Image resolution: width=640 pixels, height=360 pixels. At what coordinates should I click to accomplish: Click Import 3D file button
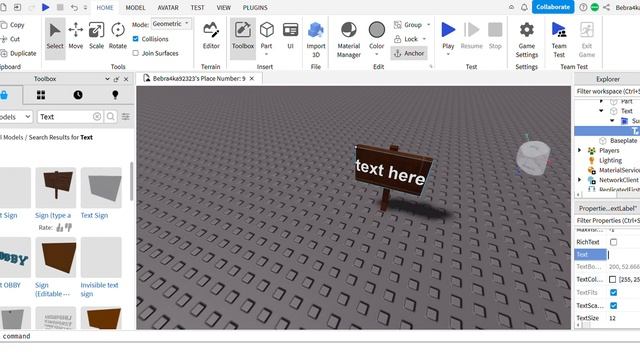pos(316,40)
